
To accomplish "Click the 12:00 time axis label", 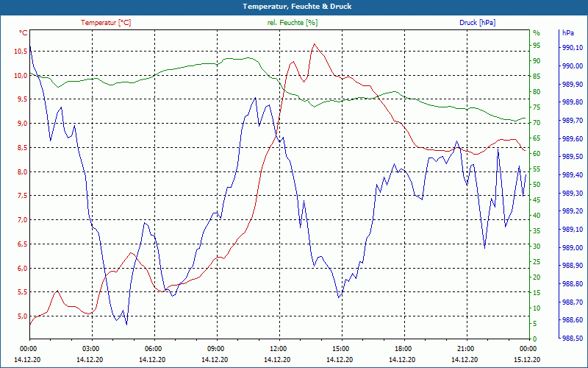I will (277, 348).
